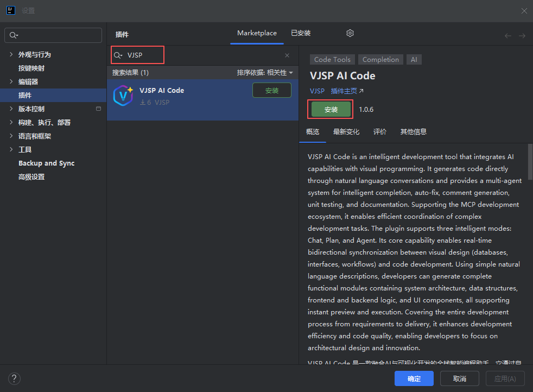Click the green 安装 button in details pane
The width and height of the screenshot is (533, 392).
click(331, 109)
